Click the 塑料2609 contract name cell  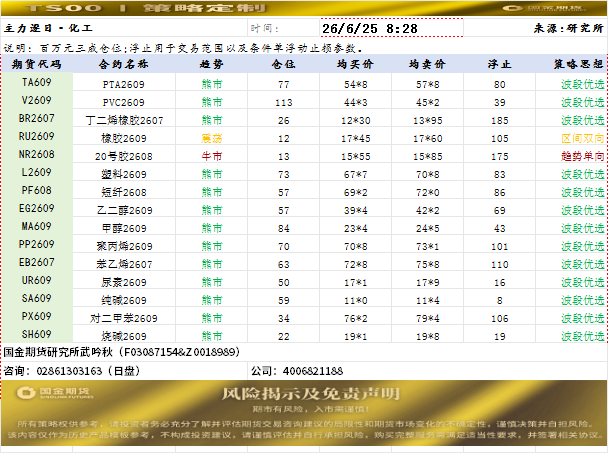point(124,174)
